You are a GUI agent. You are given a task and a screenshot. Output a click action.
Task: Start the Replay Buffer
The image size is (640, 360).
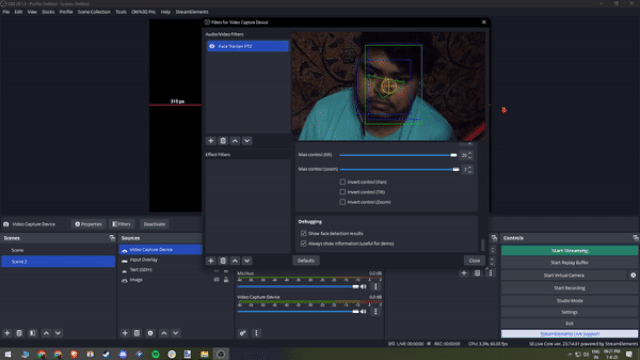click(569, 262)
